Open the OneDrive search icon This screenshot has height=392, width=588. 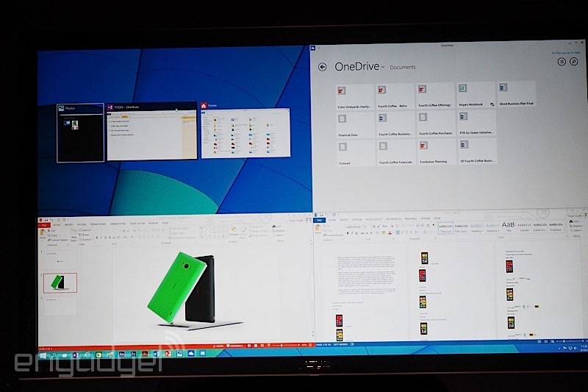574,62
